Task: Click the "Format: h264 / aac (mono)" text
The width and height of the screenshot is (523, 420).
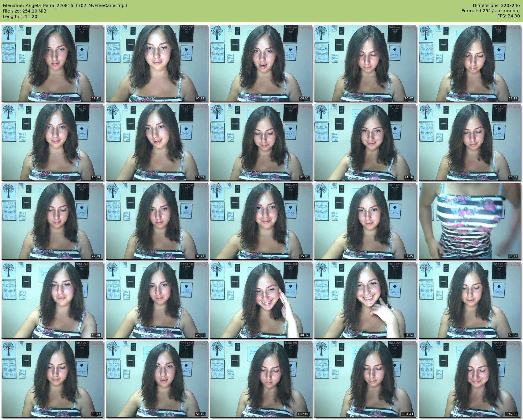Action: tap(491, 11)
